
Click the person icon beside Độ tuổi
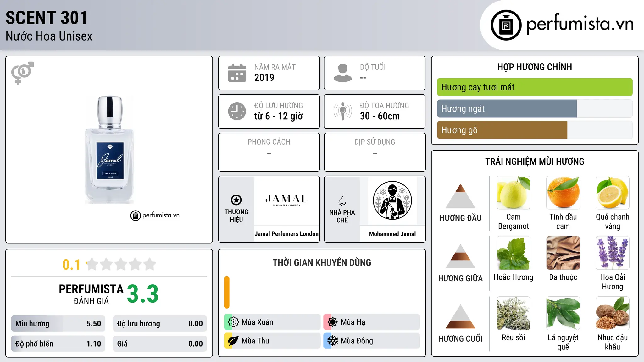[x=343, y=73]
